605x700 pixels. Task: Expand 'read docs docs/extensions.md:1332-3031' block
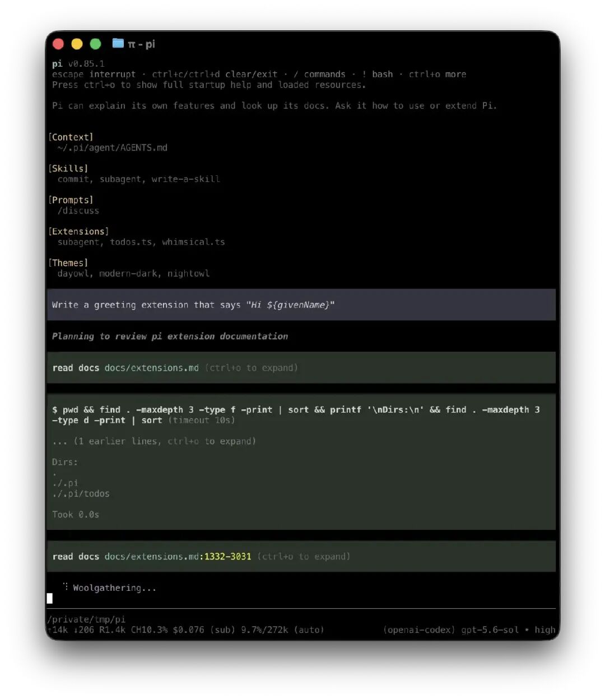[301, 556]
